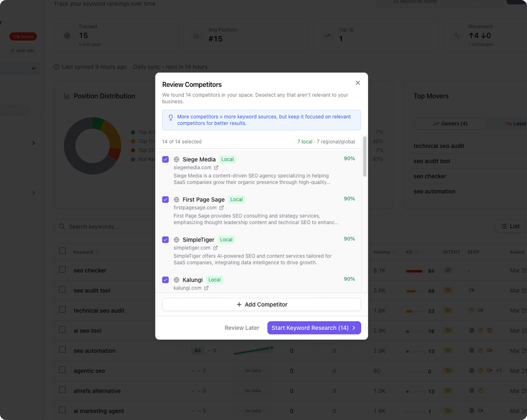The height and width of the screenshot is (420, 527).
Task: Click the globe icon beside Siege Media
Action: point(176,159)
